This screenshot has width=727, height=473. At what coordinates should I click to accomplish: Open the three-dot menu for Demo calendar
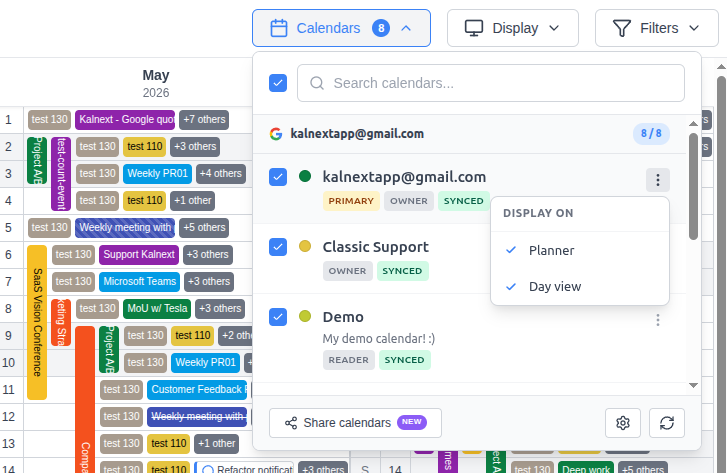point(657,320)
